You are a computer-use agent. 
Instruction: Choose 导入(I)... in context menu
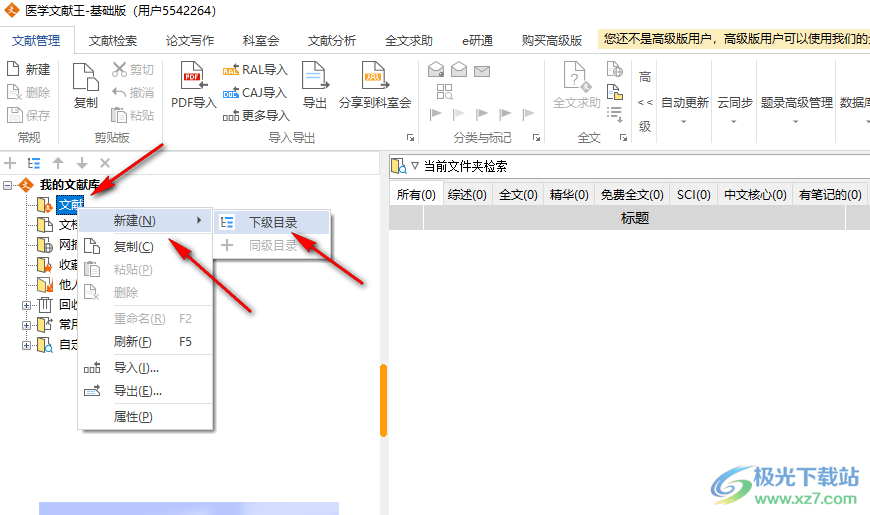145,368
